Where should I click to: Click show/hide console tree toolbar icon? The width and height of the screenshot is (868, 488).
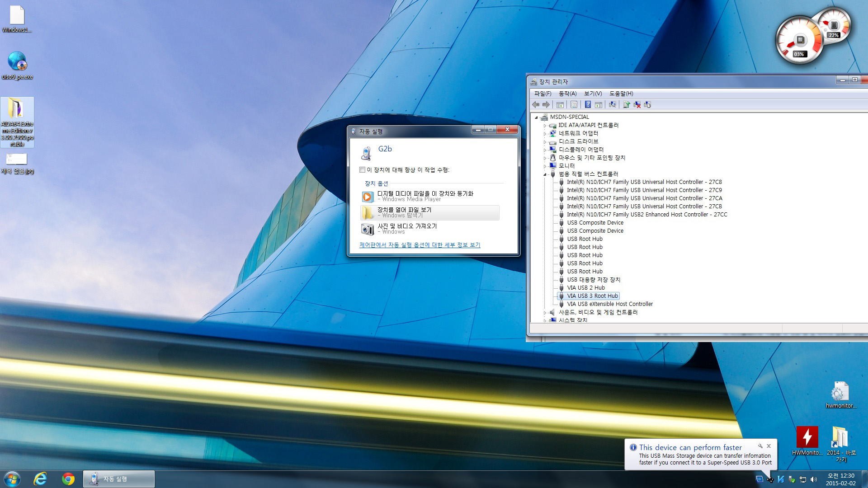(x=560, y=104)
